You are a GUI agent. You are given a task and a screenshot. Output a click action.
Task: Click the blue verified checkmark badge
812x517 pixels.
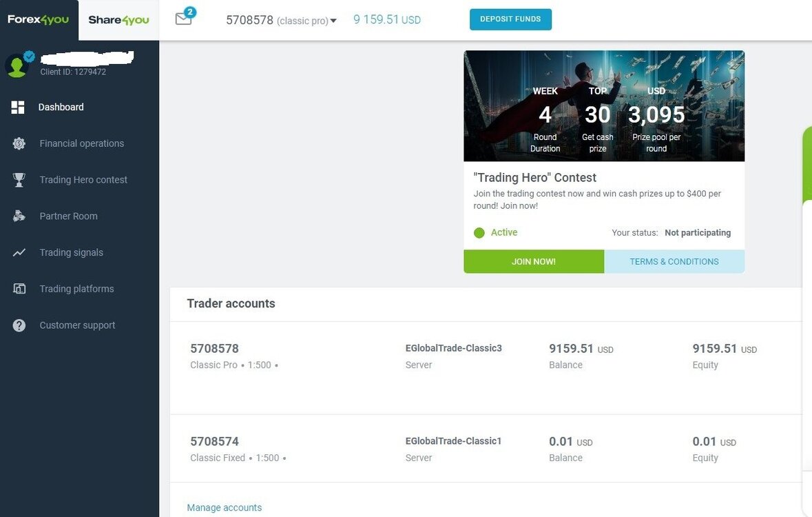[x=30, y=56]
